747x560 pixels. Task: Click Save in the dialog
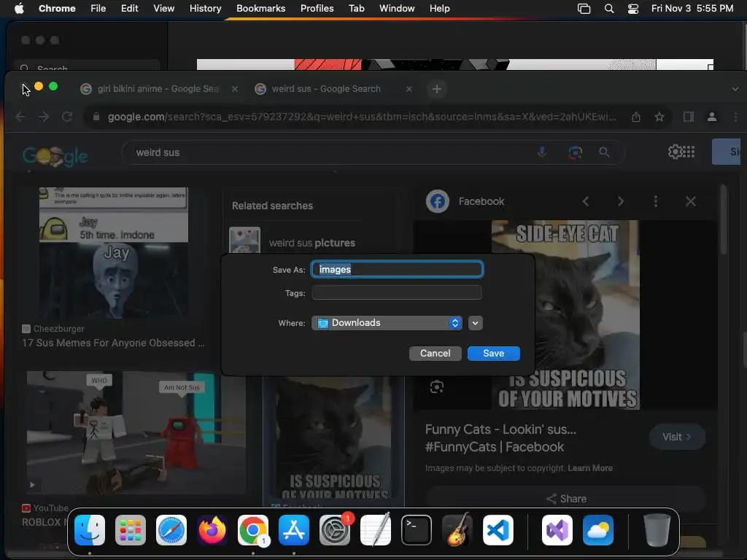494,354
